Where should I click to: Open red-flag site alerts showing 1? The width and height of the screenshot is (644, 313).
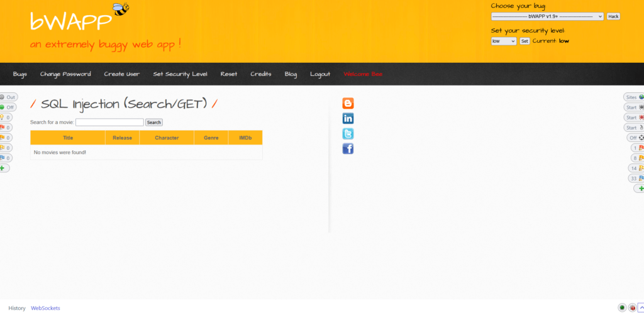point(637,148)
